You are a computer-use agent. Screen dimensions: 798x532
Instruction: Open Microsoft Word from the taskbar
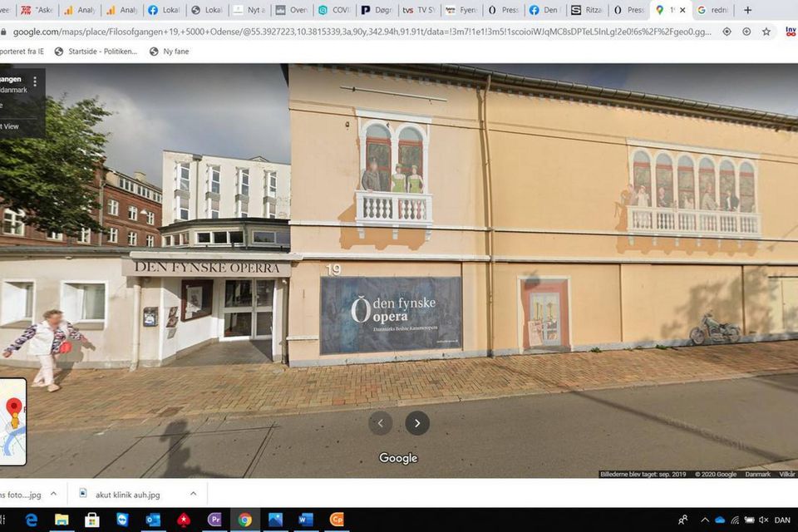[306, 520]
